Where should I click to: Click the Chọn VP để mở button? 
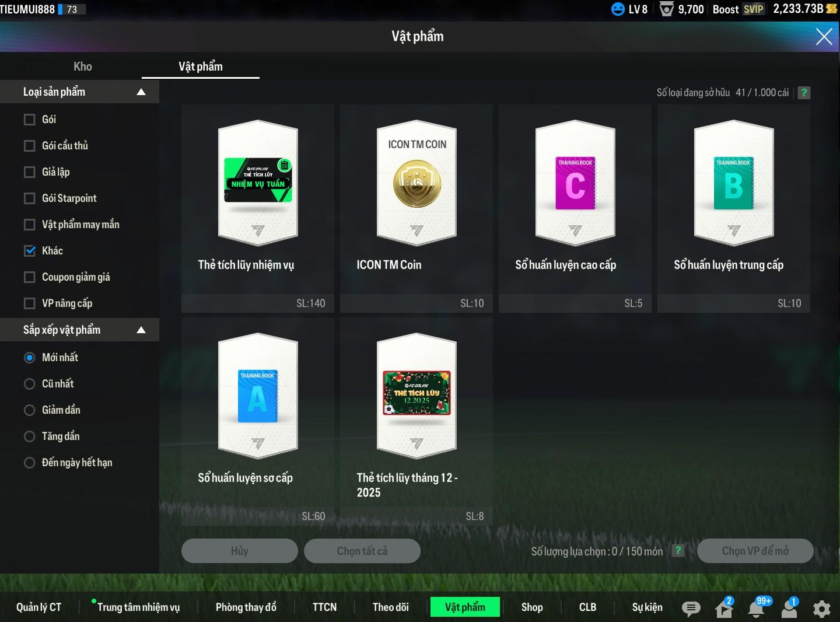(755, 551)
